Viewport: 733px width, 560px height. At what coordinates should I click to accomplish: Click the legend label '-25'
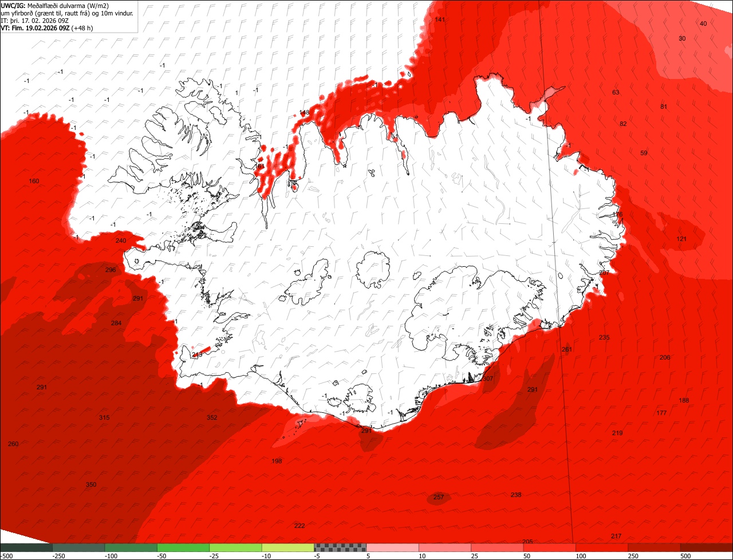pyautogui.click(x=214, y=556)
